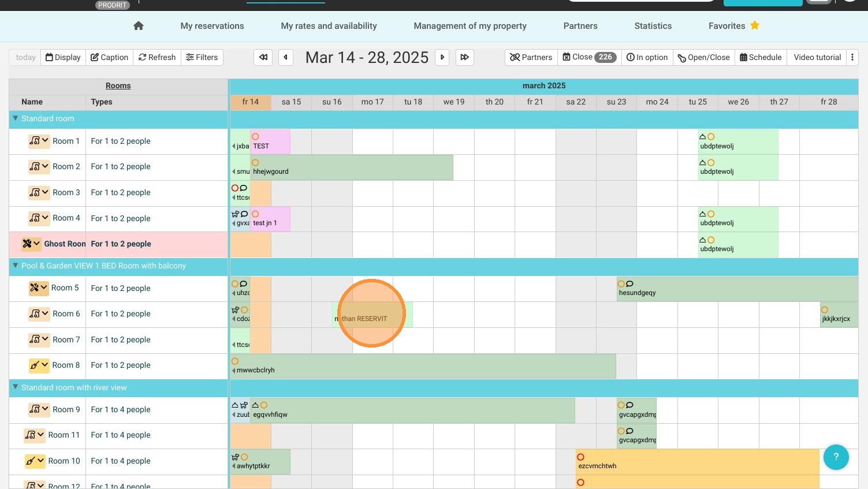This screenshot has width=868, height=489.
Task: Collapse the Standard room group
Action: [x=16, y=118]
